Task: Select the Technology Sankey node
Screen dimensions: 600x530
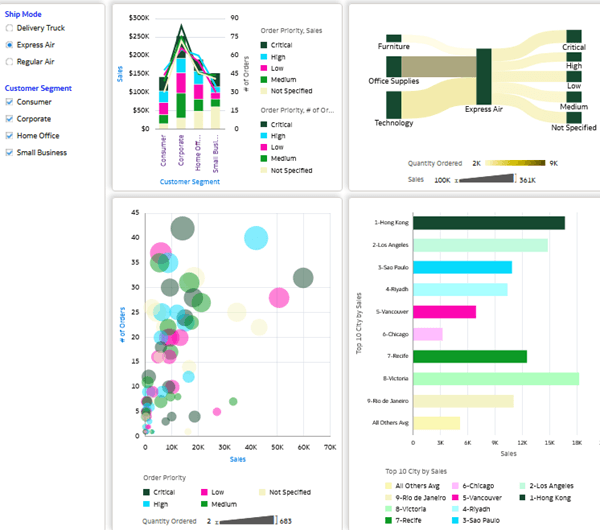Action: point(394,105)
